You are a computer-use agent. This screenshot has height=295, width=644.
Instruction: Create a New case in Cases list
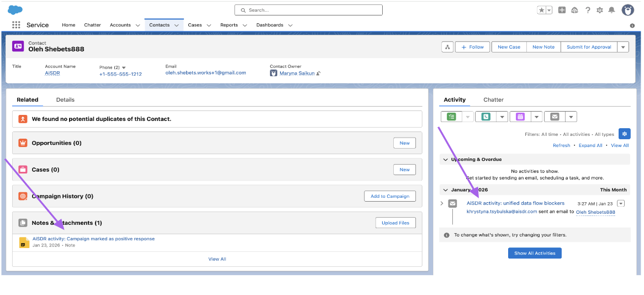[404, 170]
